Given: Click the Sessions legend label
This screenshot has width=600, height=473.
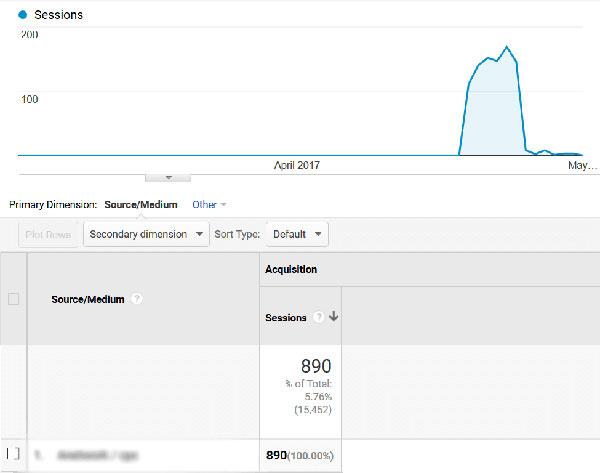Looking at the screenshot, I should 59,15.
